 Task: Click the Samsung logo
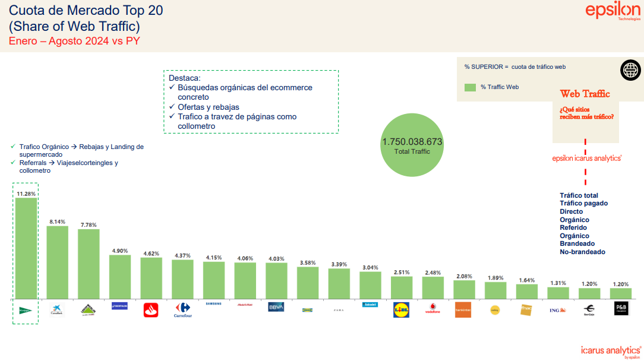coord(213,304)
